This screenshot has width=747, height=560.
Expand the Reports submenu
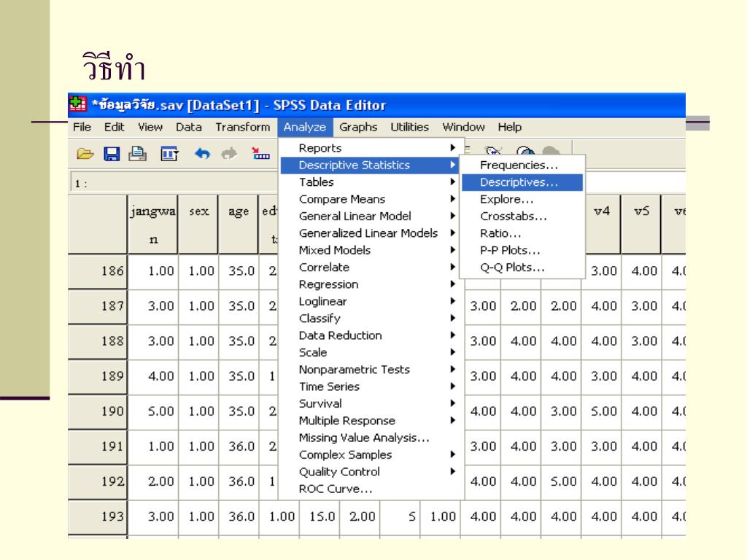click(x=369, y=148)
